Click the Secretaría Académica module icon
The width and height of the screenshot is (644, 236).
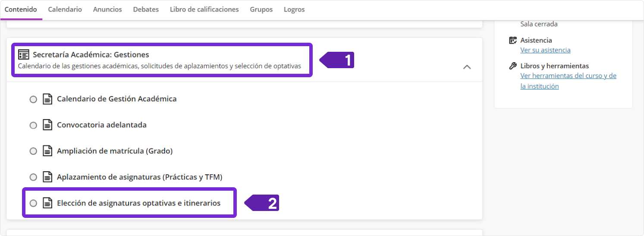(24, 55)
